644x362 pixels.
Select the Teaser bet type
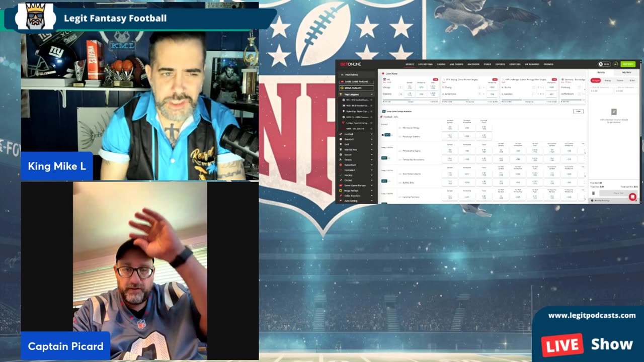[x=620, y=80]
